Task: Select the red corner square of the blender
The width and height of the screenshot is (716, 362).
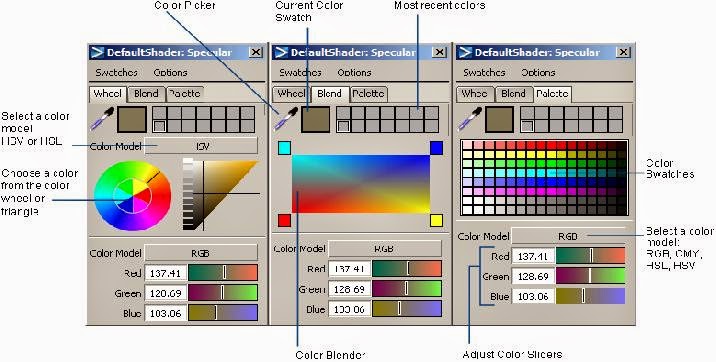Action: (x=284, y=220)
